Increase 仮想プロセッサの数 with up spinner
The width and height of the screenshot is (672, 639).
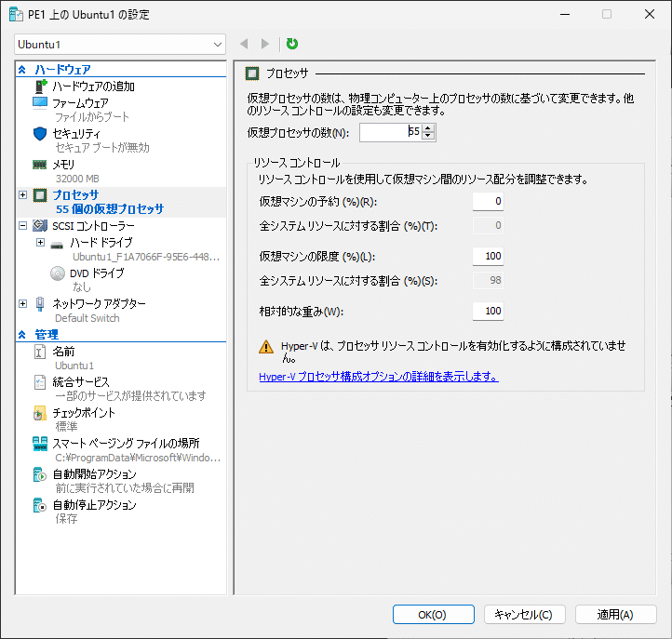tap(428, 128)
